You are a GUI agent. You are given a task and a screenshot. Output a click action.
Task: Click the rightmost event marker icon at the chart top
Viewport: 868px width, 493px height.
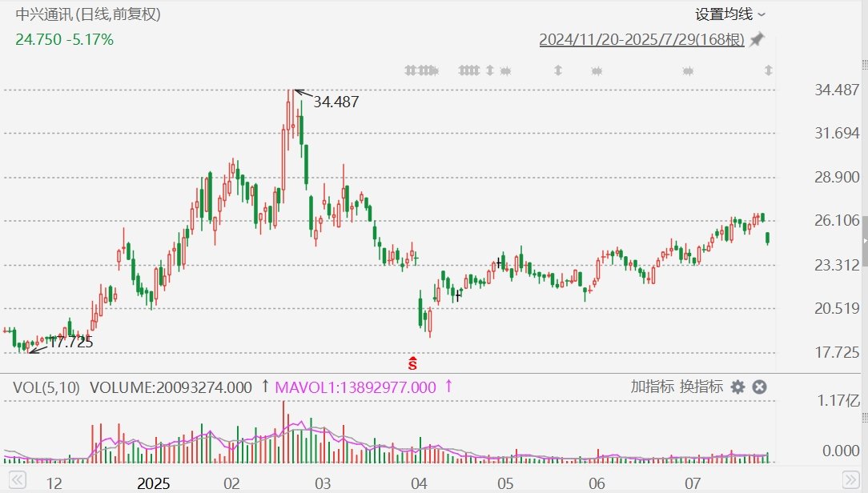point(769,70)
